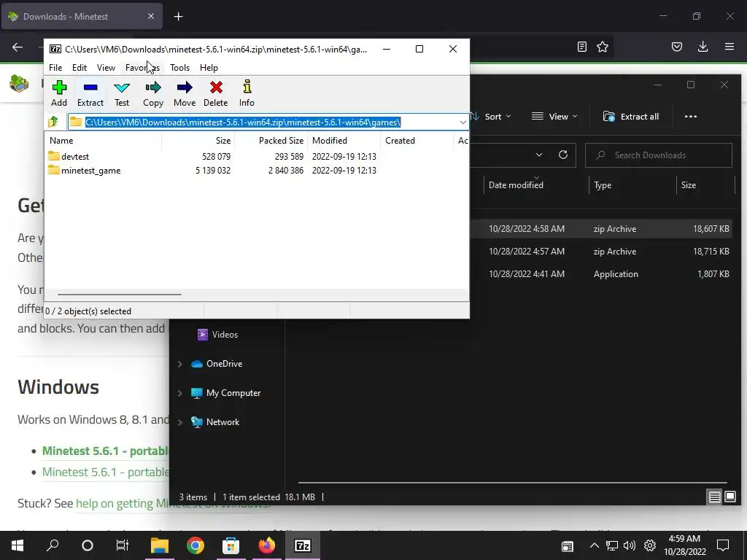
Task: Open the Edit menu in 7-Zip
Action: (79, 68)
